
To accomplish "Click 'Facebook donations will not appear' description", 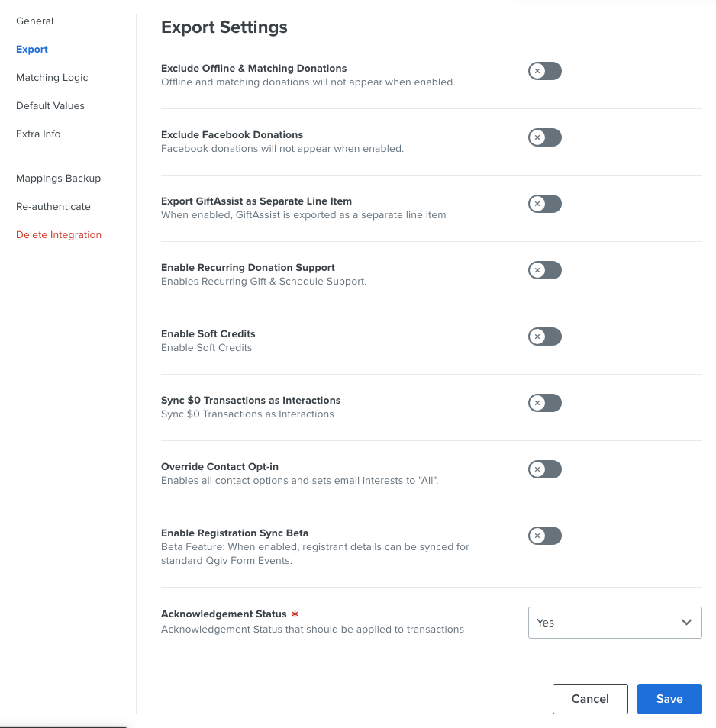I will point(282,149).
